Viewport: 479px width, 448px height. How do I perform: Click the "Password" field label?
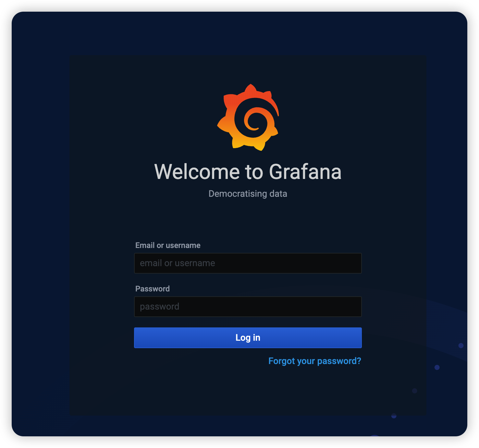point(153,289)
